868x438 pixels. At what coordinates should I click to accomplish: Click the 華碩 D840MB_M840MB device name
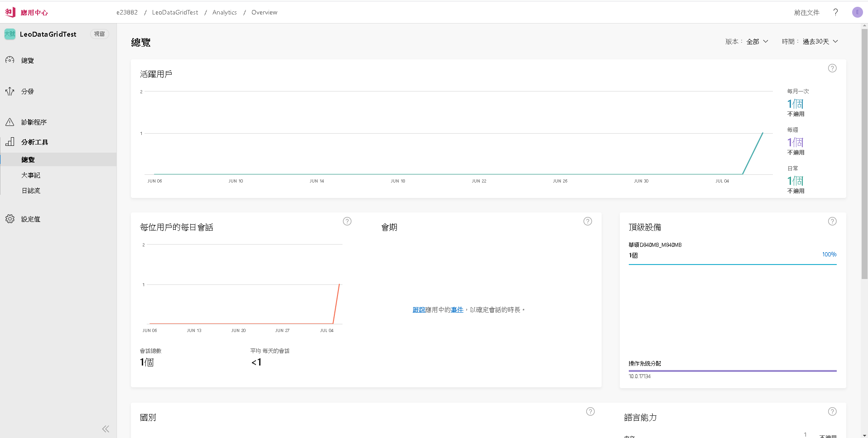coord(655,245)
